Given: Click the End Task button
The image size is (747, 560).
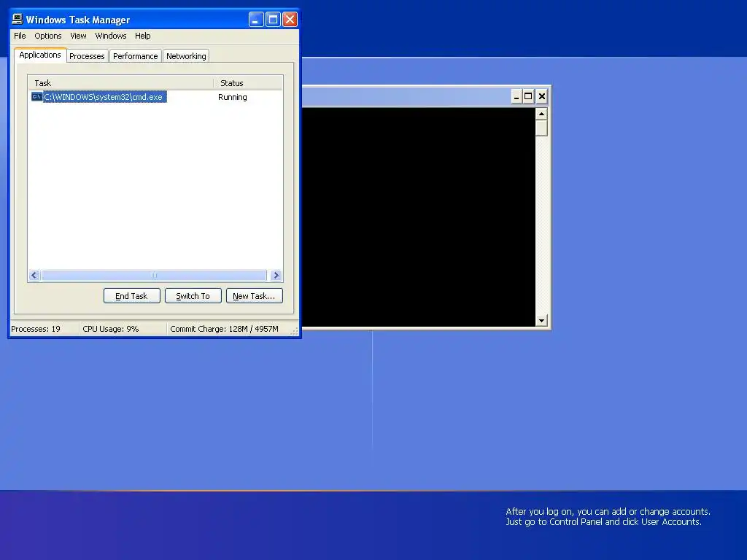Looking at the screenshot, I should pos(131,296).
